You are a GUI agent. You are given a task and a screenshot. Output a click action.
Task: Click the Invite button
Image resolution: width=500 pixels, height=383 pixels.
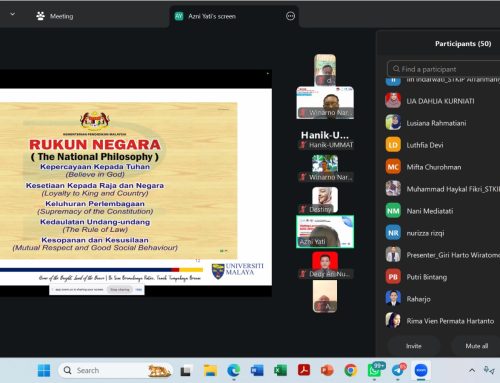414,346
